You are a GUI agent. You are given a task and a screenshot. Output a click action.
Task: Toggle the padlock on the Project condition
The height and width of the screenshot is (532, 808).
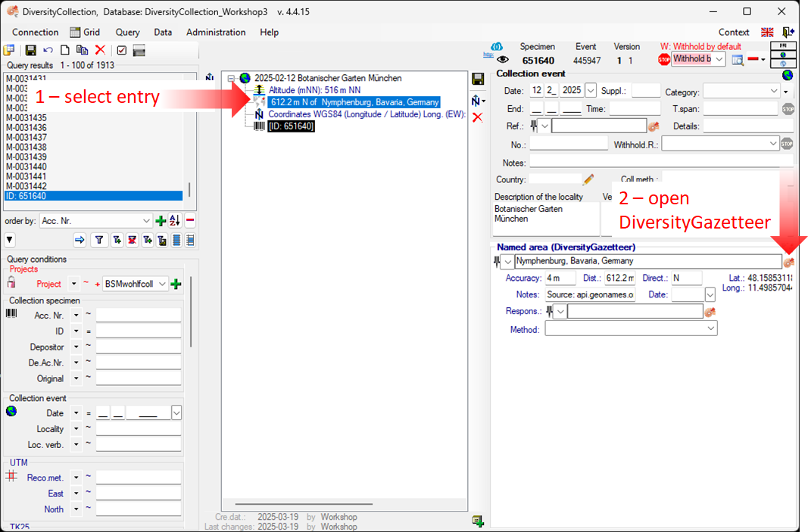tap(11, 282)
